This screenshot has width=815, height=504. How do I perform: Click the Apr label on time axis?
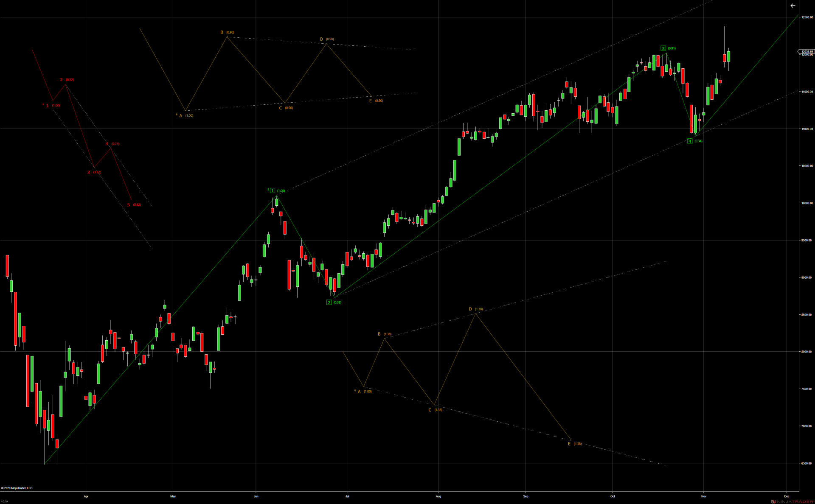pyautogui.click(x=86, y=496)
